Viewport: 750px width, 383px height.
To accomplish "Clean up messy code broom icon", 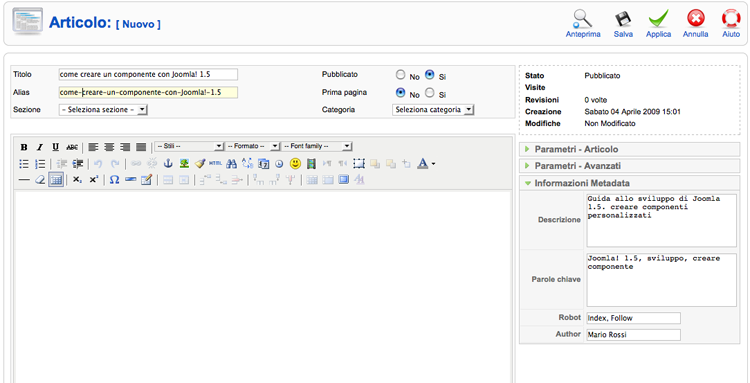I will (x=200, y=164).
